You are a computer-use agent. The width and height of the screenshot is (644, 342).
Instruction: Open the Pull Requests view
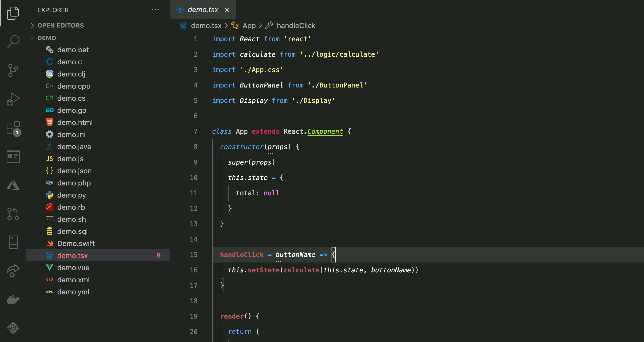13,214
